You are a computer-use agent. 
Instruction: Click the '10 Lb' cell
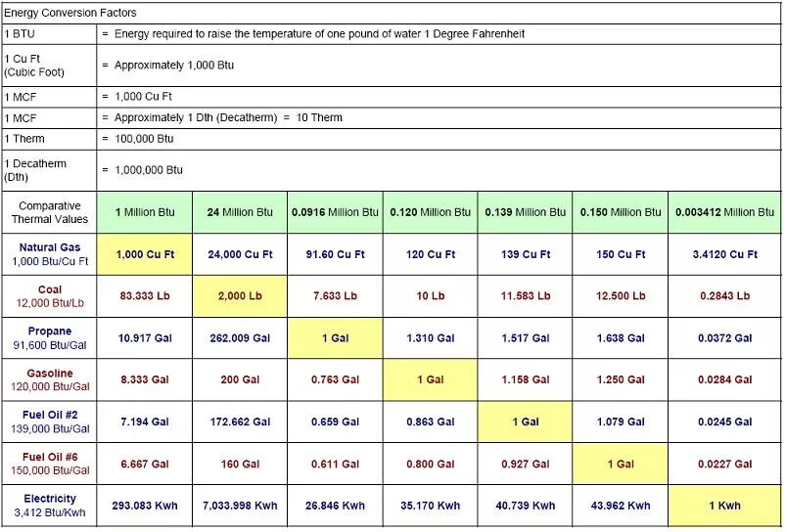(x=431, y=296)
